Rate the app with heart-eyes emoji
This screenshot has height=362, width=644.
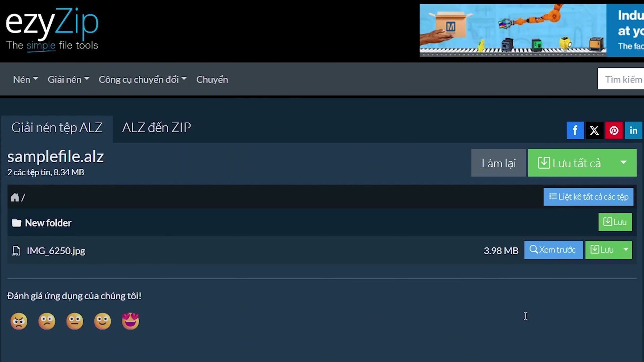pos(130,321)
